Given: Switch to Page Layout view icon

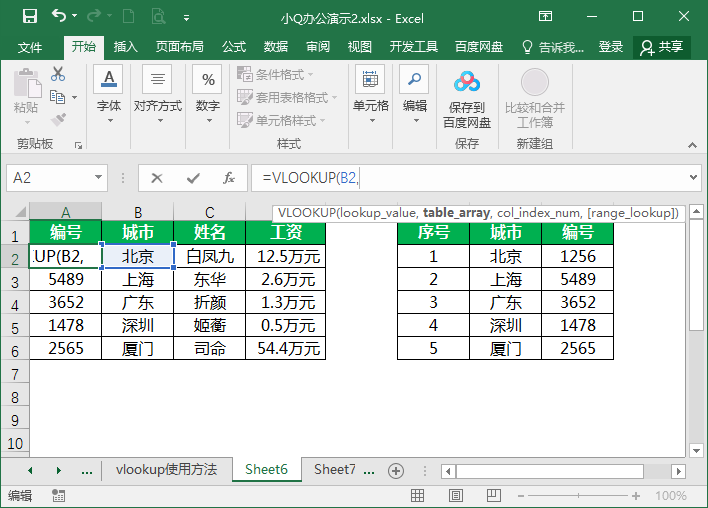Looking at the screenshot, I should (x=456, y=496).
